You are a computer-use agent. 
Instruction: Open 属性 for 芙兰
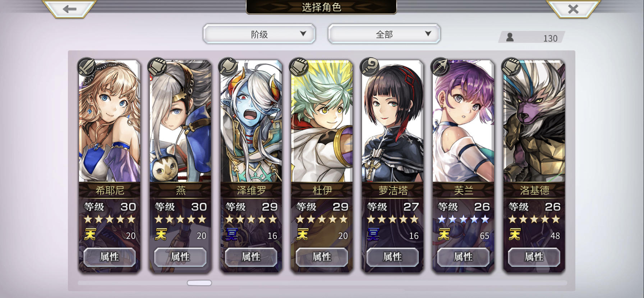[x=463, y=257]
